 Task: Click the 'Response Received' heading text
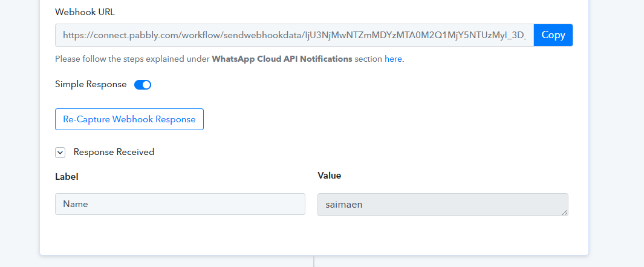click(114, 152)
